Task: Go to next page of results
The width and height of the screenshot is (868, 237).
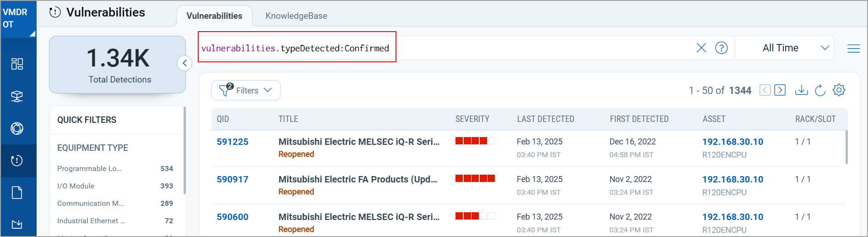Action: 780,90
